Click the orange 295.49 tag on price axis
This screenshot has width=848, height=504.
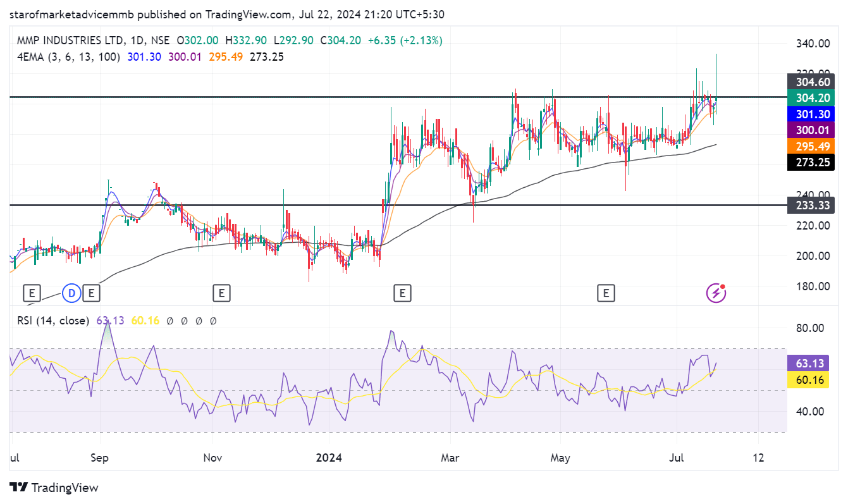(x=811, y=146)
